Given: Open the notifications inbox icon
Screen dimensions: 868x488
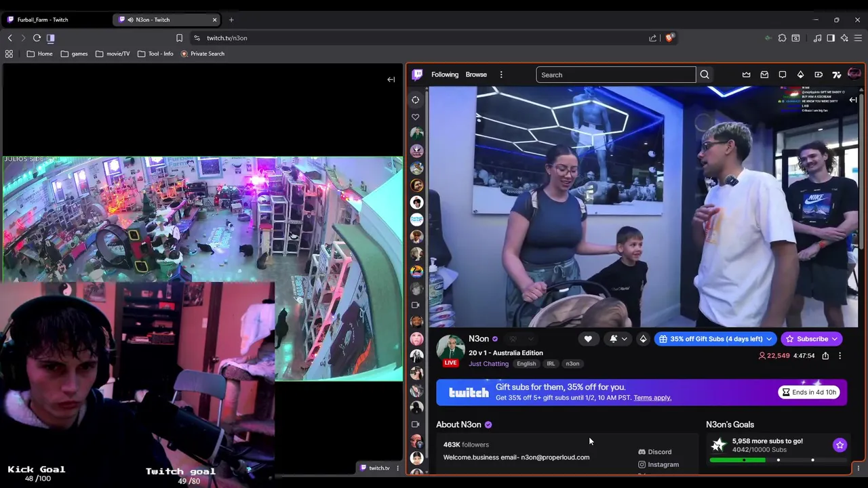Looking at the screenshot, I should pos(764,75).
